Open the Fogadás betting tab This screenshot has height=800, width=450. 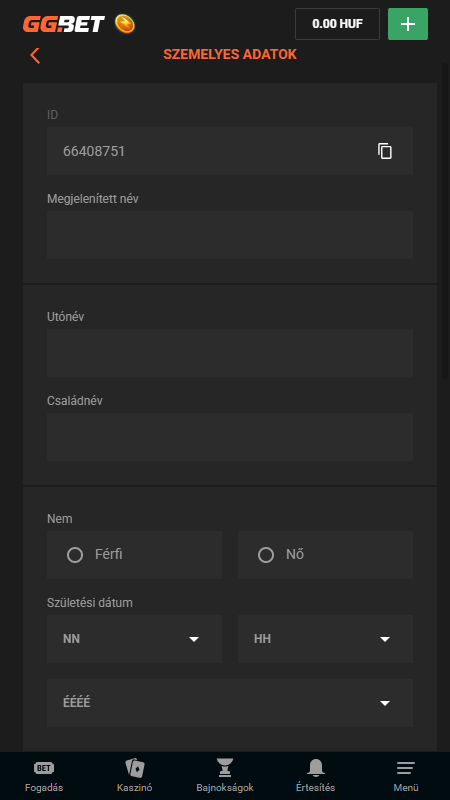[x=44, y=776]
